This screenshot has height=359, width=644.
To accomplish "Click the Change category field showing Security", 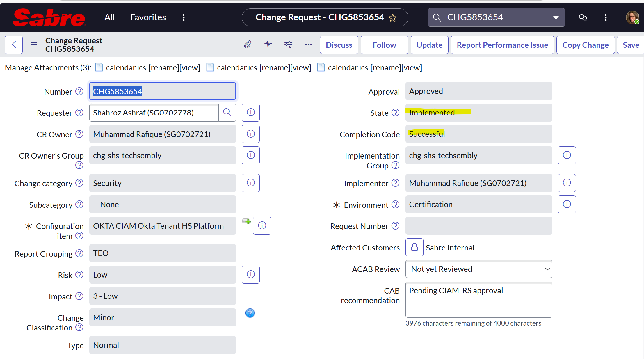I will [163, 183].
